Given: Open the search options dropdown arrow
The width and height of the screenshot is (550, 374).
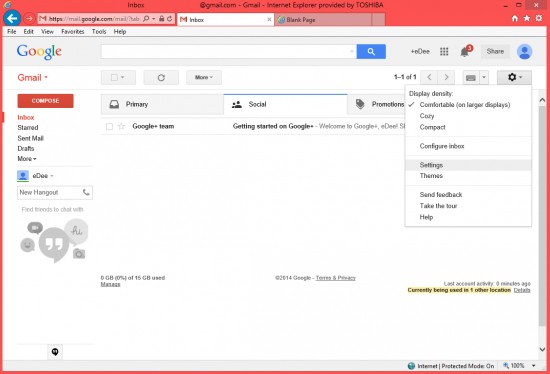Looking at the screenshot, I should pos(351,52).
